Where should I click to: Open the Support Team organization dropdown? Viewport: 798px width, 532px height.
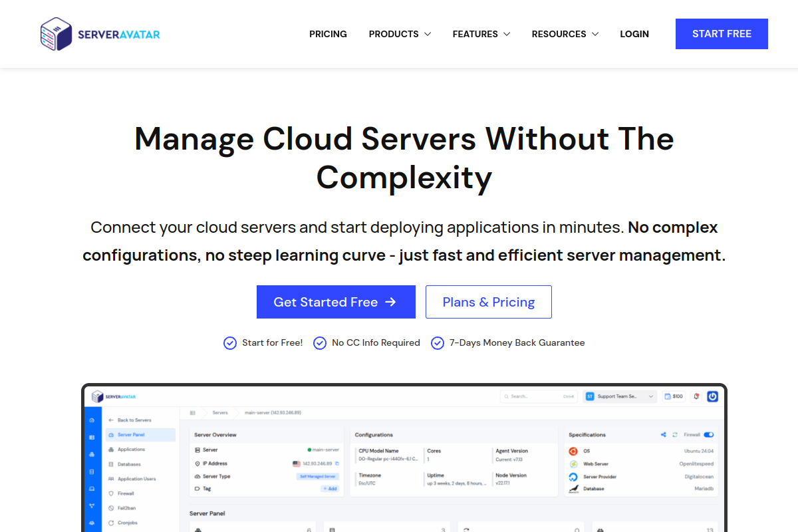coord(620,396)
